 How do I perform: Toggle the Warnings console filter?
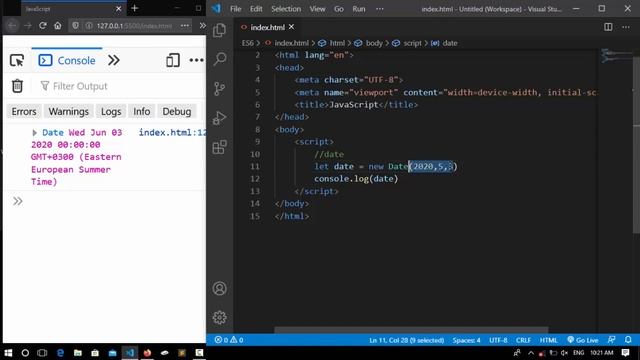pos(68,111)
